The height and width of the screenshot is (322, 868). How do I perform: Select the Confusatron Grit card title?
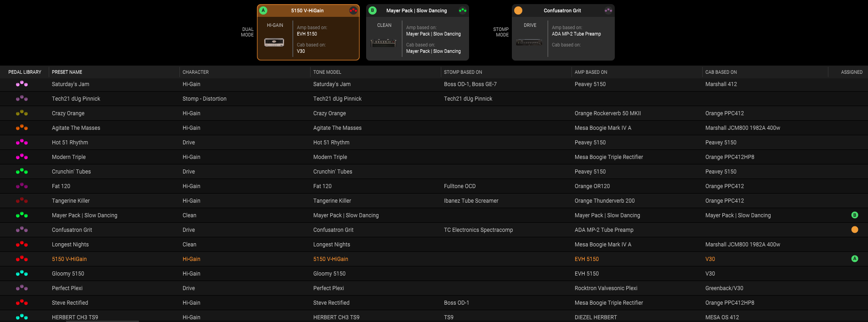562,10
